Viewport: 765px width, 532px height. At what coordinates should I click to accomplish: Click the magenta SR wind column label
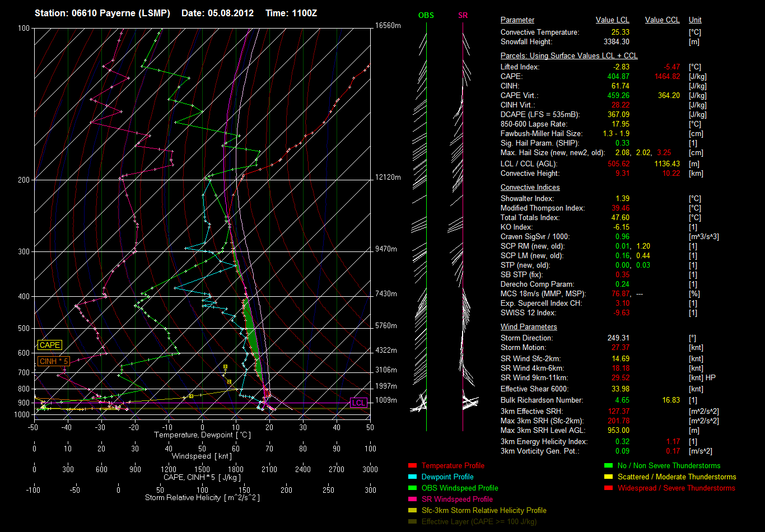click(x=463, y=16)
